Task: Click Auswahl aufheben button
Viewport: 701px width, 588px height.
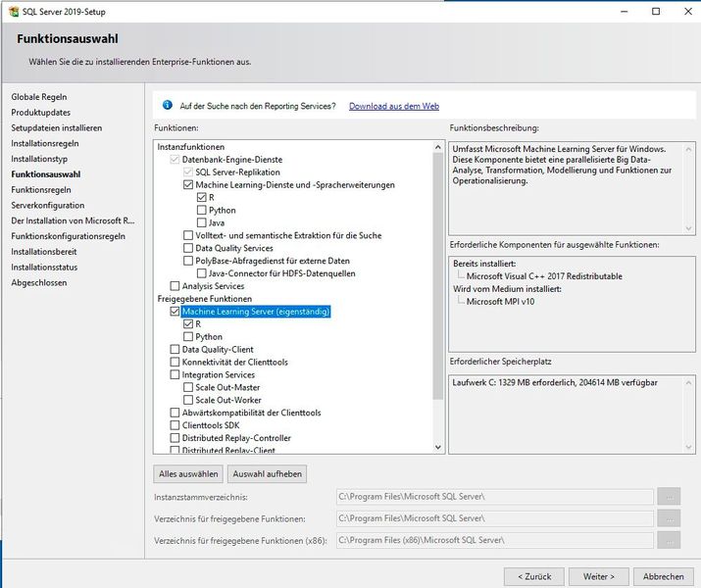Action: 268,474
